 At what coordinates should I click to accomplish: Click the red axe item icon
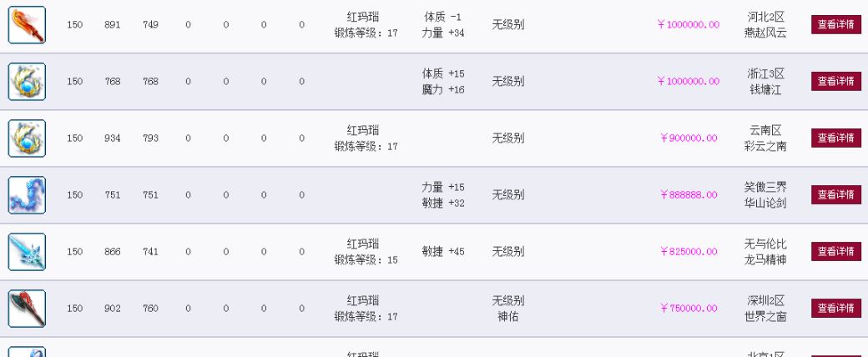pos(27,309)
